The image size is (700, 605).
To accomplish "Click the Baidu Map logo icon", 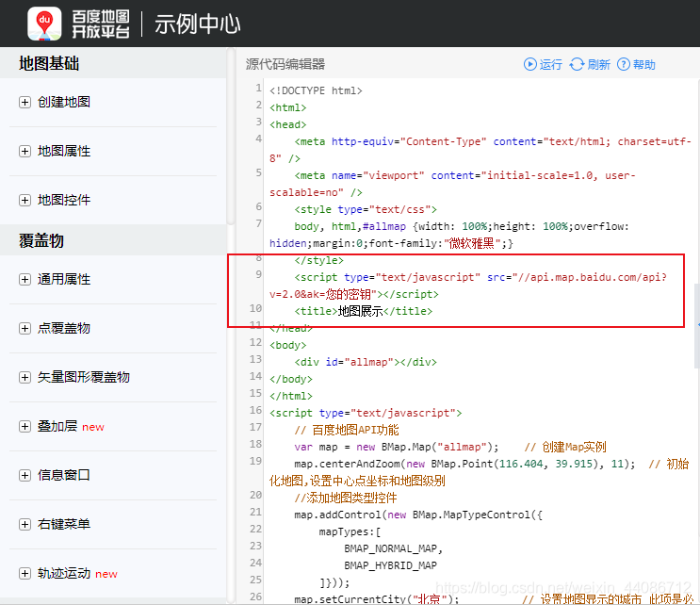I will click(x=44, y=24).
